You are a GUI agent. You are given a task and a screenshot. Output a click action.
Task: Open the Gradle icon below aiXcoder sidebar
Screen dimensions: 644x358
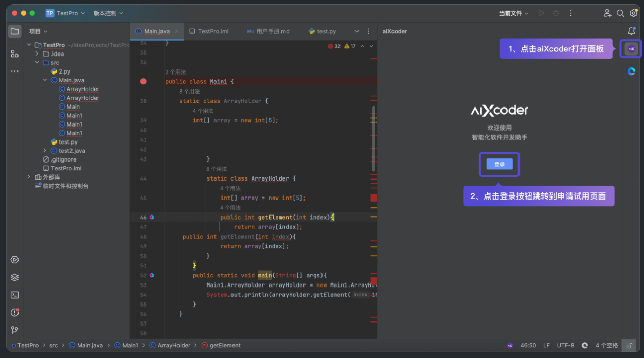tap(630, 72)
